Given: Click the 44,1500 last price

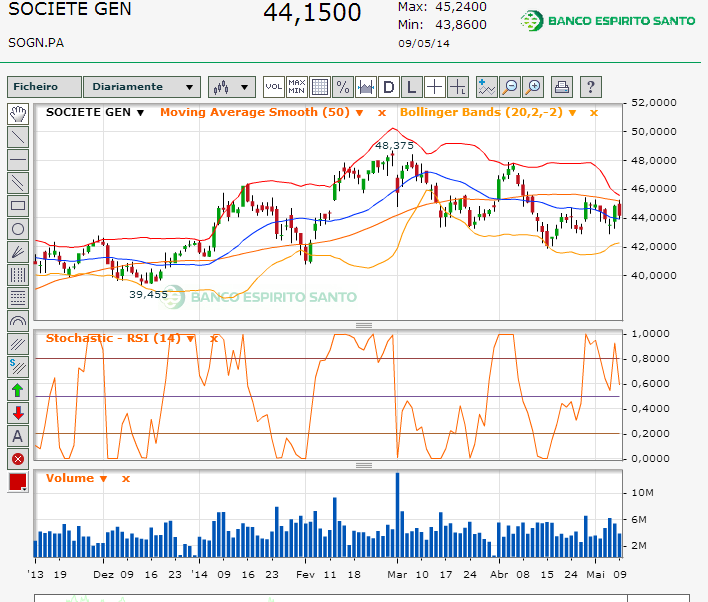Looking at the screenshot, I should 312,12.
